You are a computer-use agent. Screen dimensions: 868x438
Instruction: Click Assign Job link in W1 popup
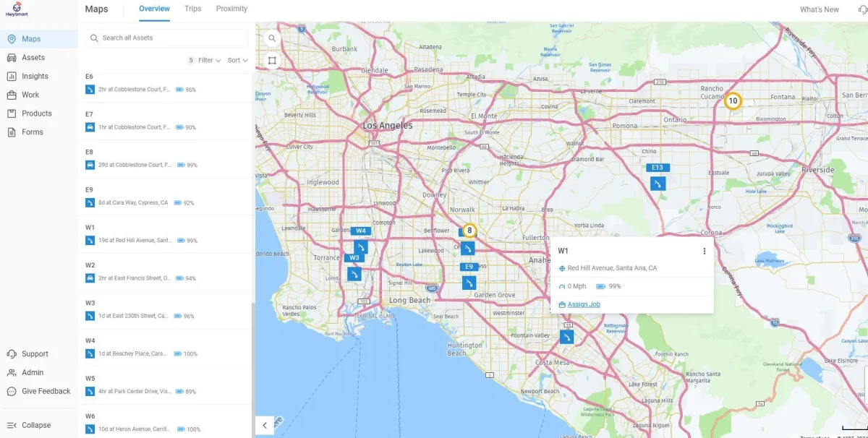584,304
